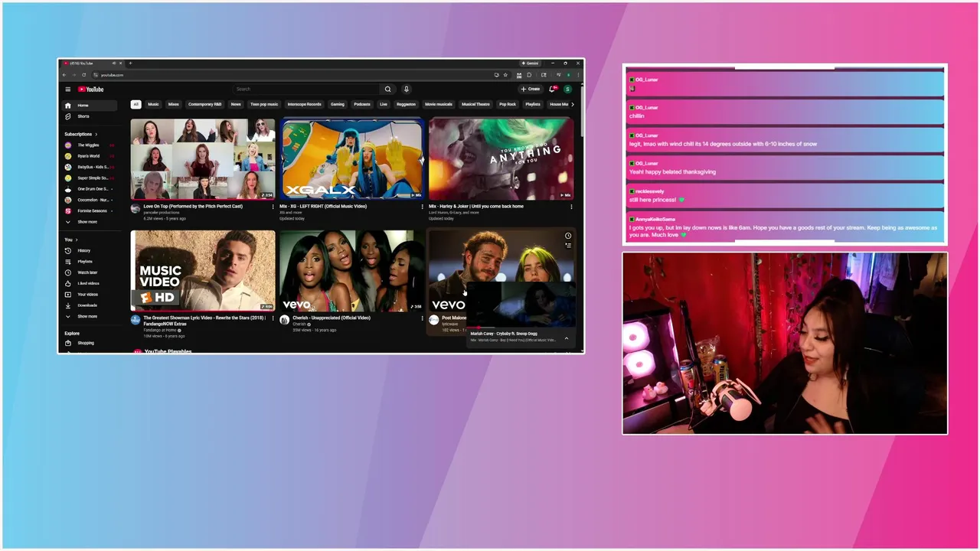Open Ryan's World subscription channel
This screenshot has width=980, height=551.
[x=88, y=156]
